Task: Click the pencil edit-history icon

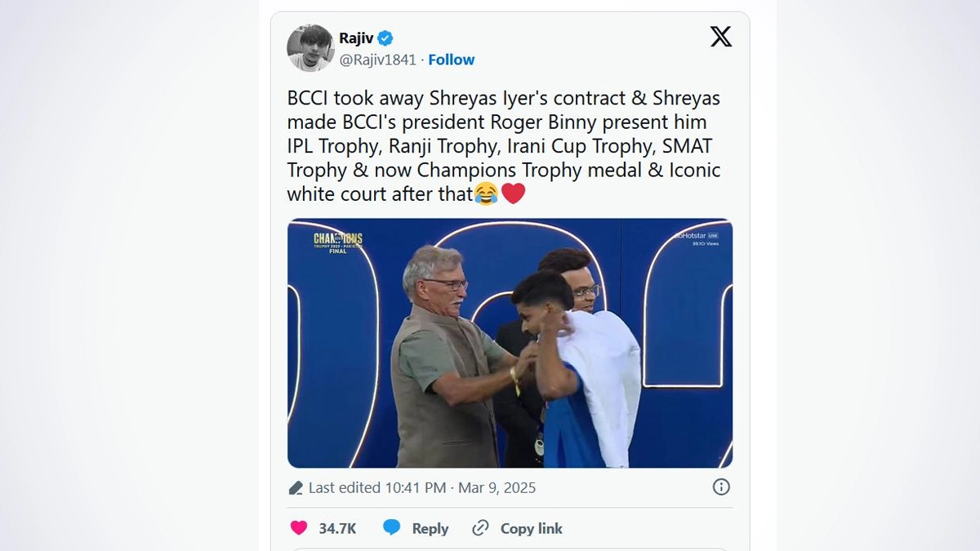Action: point(296,488)
